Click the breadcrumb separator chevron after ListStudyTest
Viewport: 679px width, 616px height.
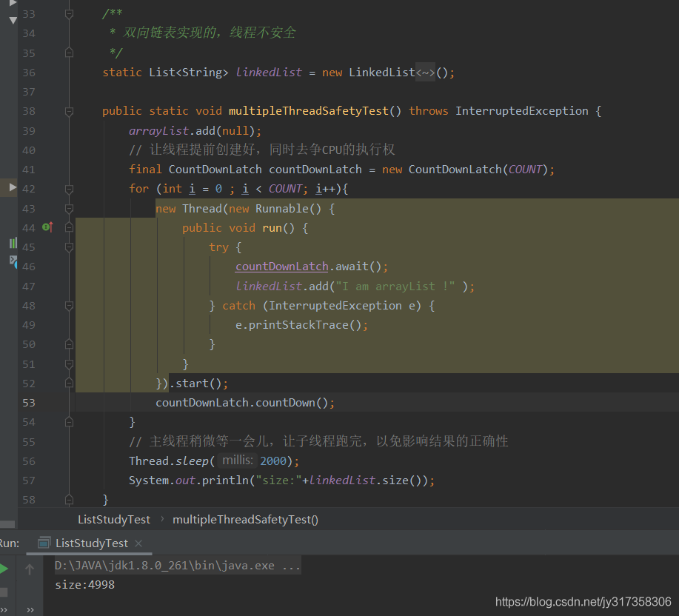tap(162, 518)
